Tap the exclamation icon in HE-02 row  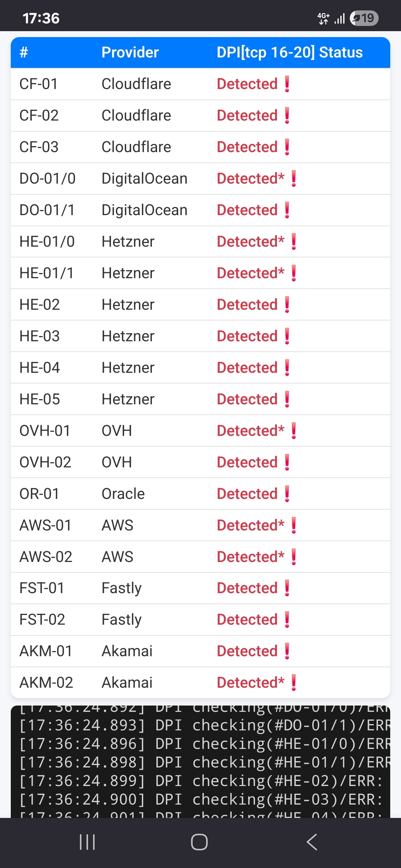pyautogui.click(x=287, y=305)
